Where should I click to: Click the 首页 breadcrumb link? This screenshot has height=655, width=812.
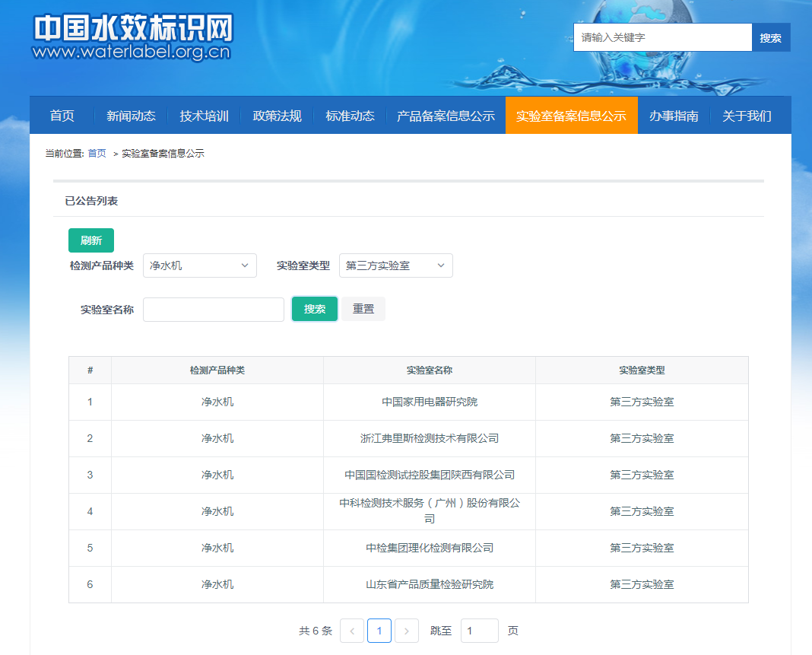[97, 154]
